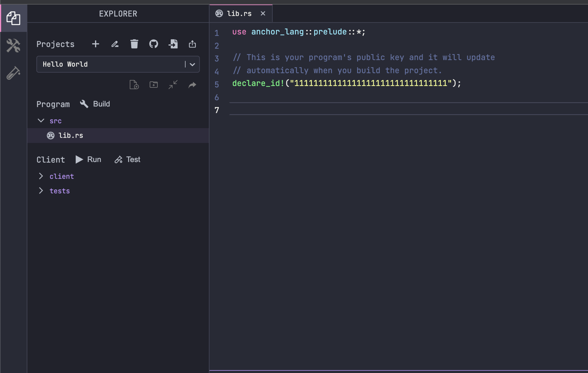Click the declare_id! line of code
Image resolution: width=588 pixels, height=373 pixels.
click(x=347, y=83)
